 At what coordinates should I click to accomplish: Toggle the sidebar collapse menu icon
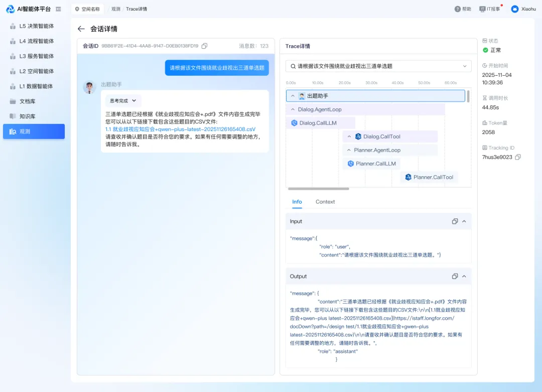[x=59, y=9]
